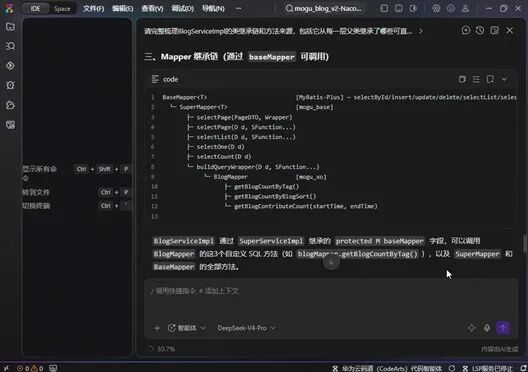Open the source control diamond icon in the sidebar
The width and height of the screenshot is (528, 372).
[x=10, y=65]
